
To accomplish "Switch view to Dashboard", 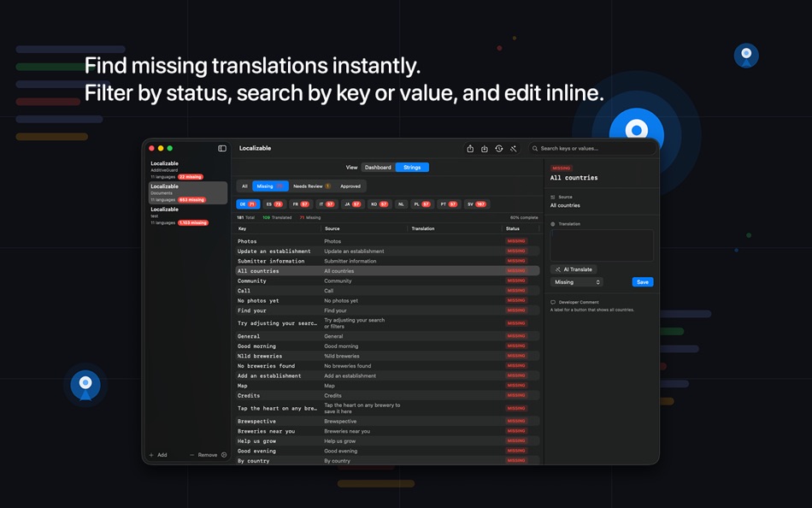I will (378, 168).
